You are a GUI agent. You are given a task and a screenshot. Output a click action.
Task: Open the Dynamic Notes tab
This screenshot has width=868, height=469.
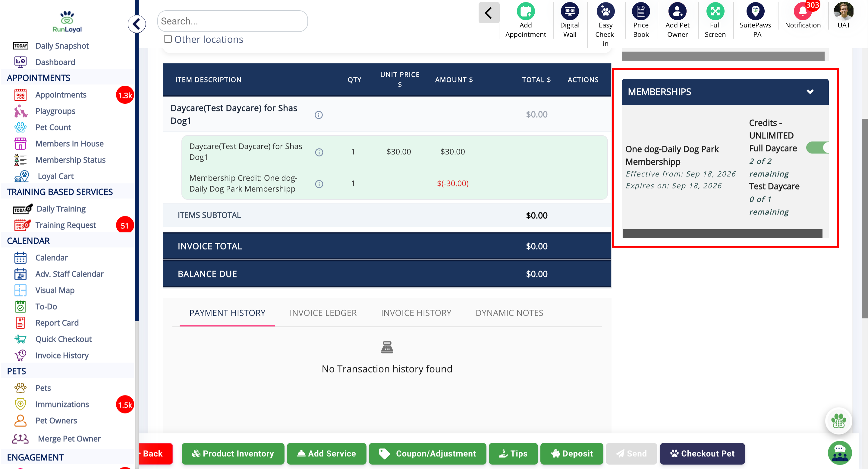click(509, 313)
